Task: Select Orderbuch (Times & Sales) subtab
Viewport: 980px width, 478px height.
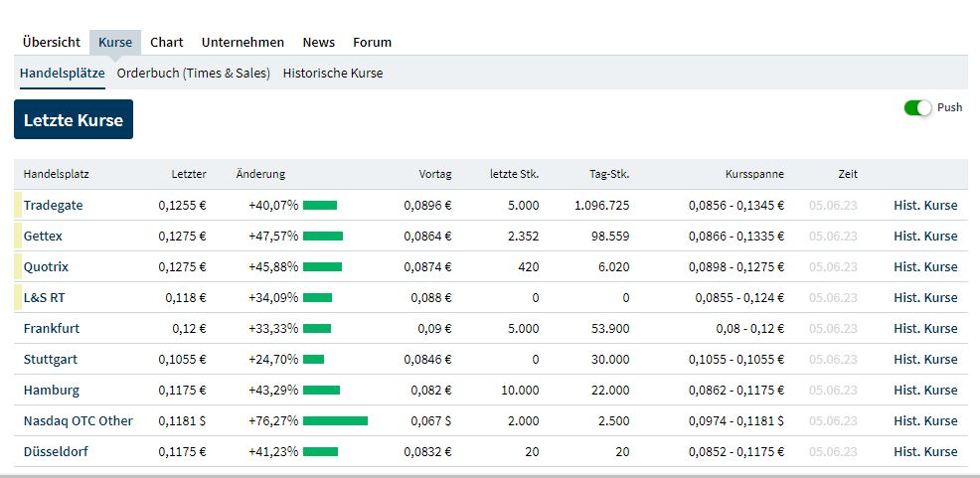Action: coord(194,73)
